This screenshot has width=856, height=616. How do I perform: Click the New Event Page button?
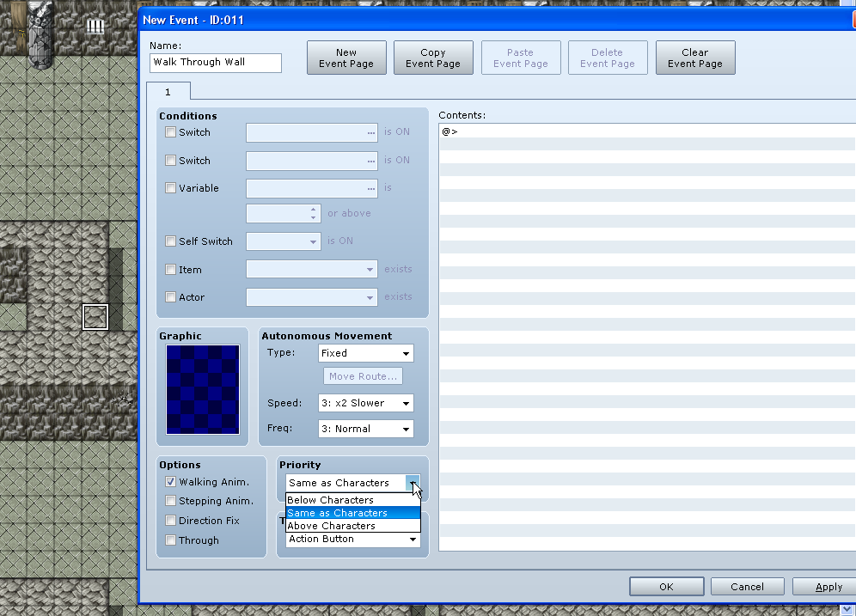point(346,58)
